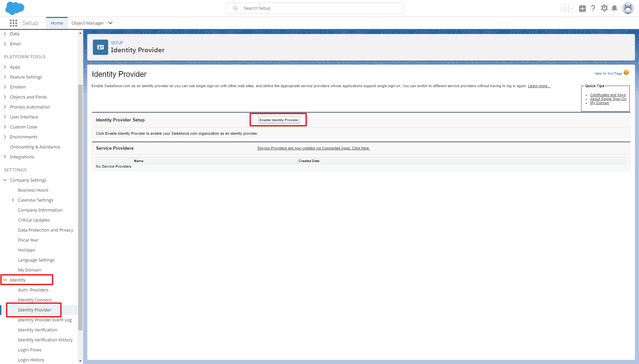Image resolution: width=639 pixels, height=364 pixels.
Task: Click the favorites star icon
Action: coord(564,8)
